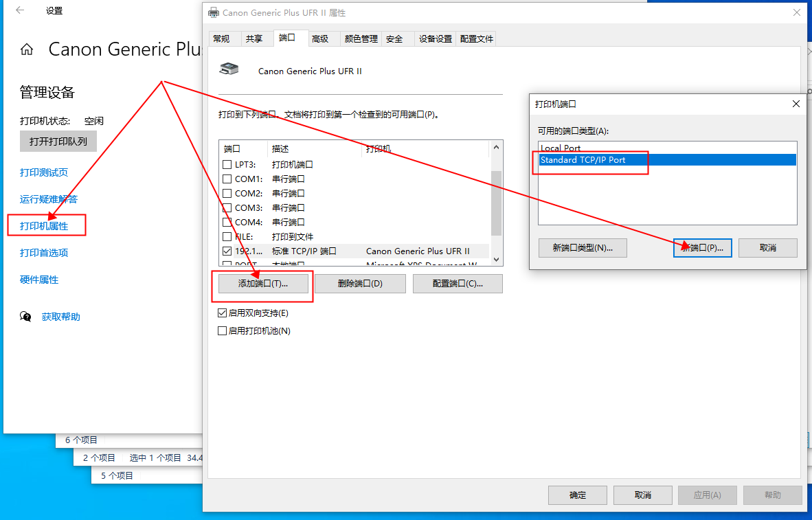Image resolution: width=812 pixels, height=520 pixels.
Task: Close the Printer Ports dialog
Action: (796, 104)
